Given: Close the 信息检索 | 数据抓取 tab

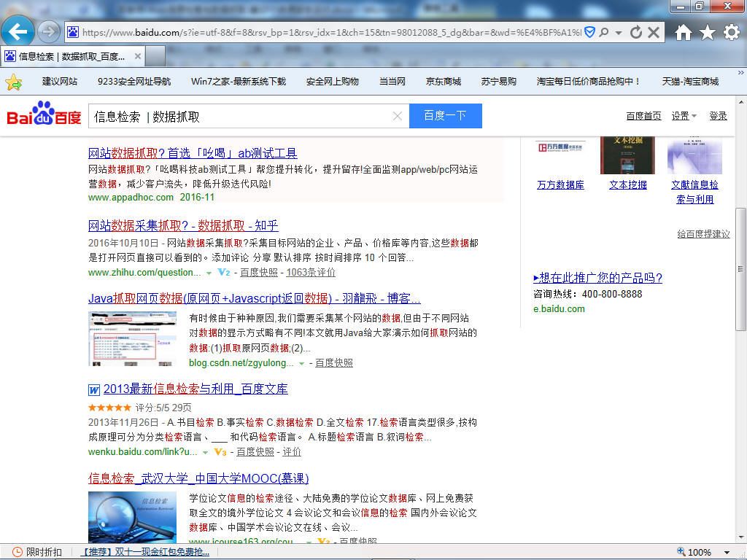Looking at the screenshot, I should 137,56.
